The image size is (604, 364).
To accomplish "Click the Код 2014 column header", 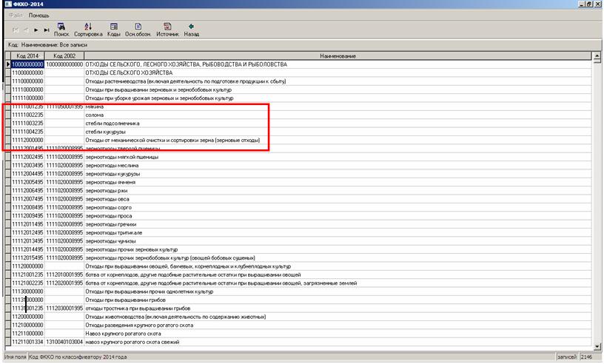I will (x=27, y=56).
